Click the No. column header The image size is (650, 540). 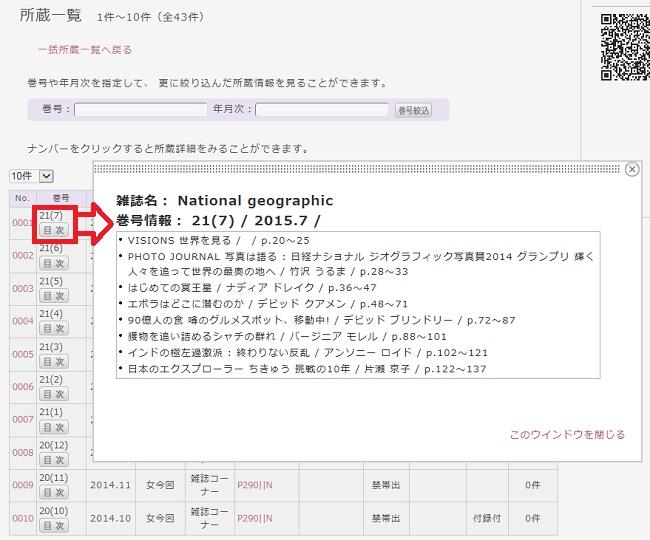(x=23, y=198)
